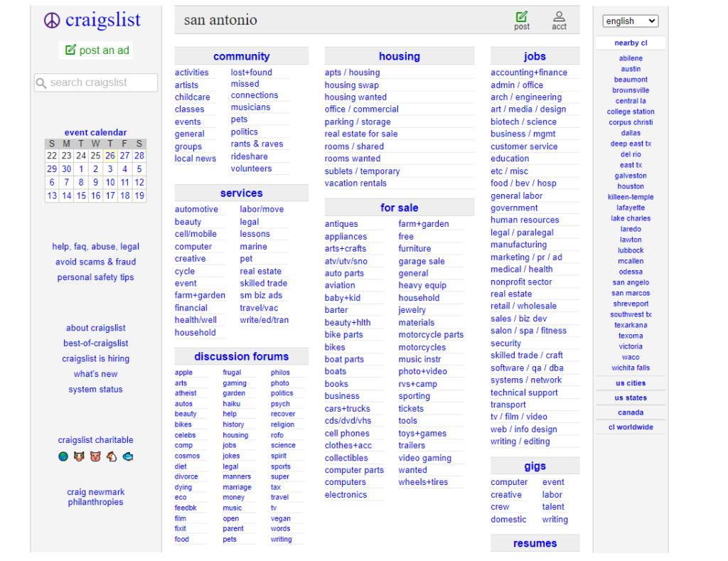This screenshot has width=728, height=561.
Task: Click 'best-of-craigslist' link
Action: (x=96, y=343)
